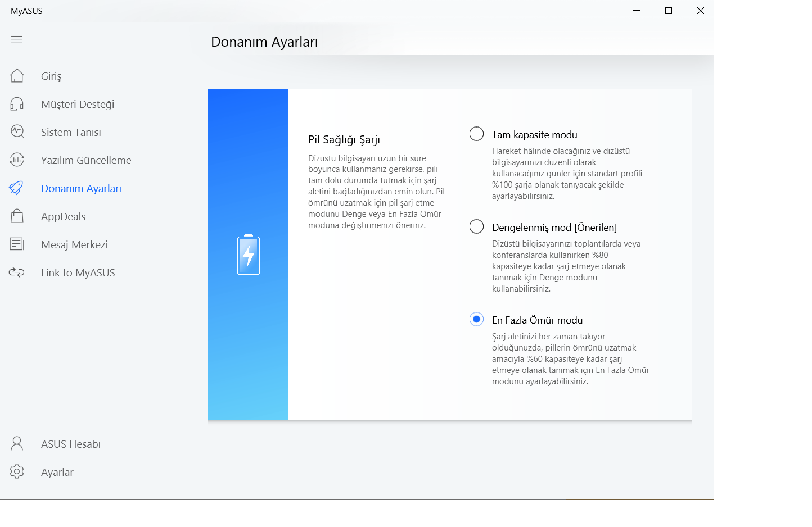
Task: Click the En Fazla Ömür modu label
Action: (x=537, y=320)
